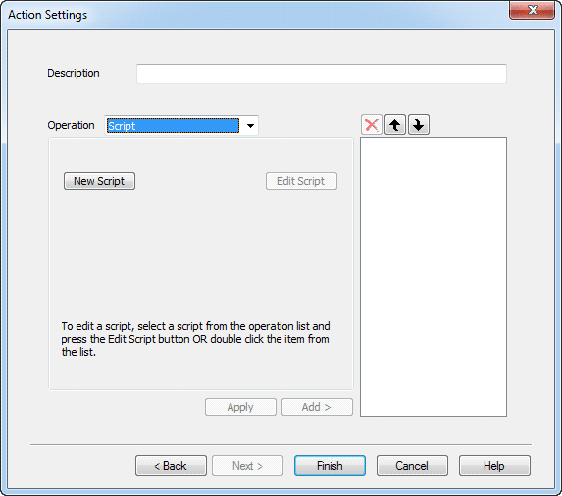
Task: Create a New Script
Action: click(99, 181)
